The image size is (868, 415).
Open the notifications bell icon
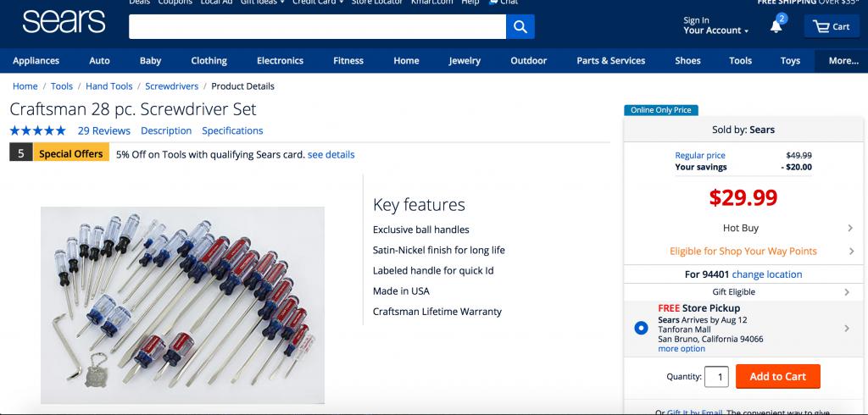(x=776, y=25)
